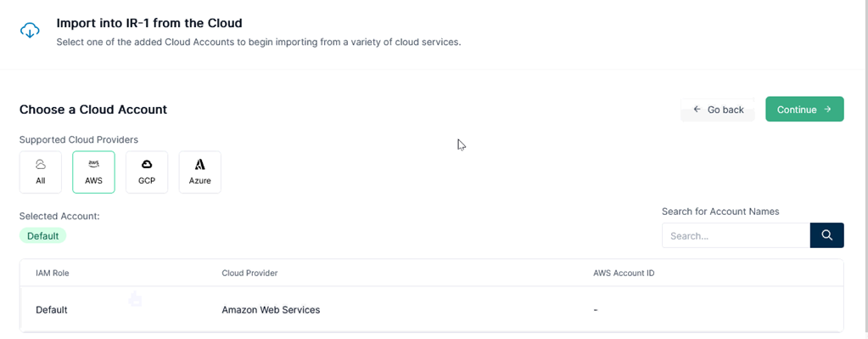
Task: Select the Azure provider tile
Action: 200,172
